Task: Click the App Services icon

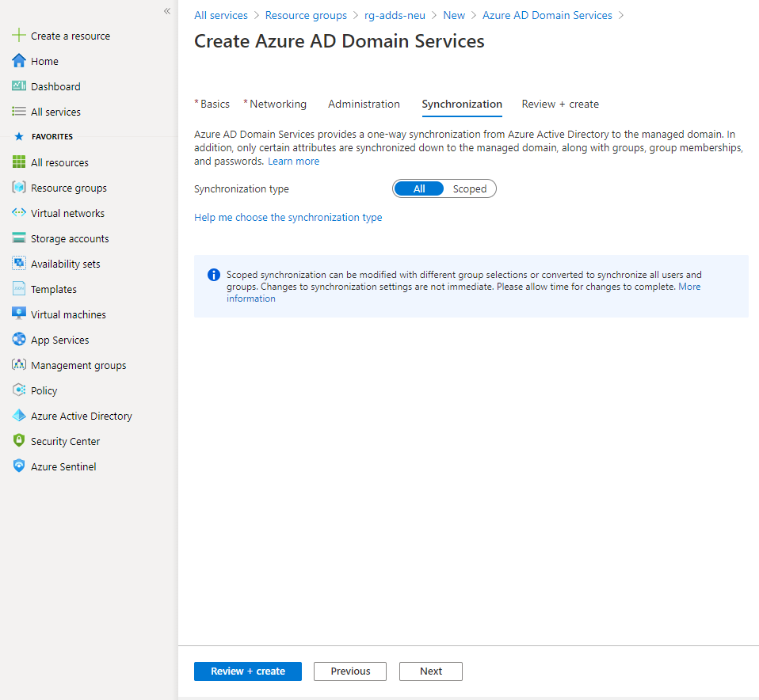Action: 17,339
